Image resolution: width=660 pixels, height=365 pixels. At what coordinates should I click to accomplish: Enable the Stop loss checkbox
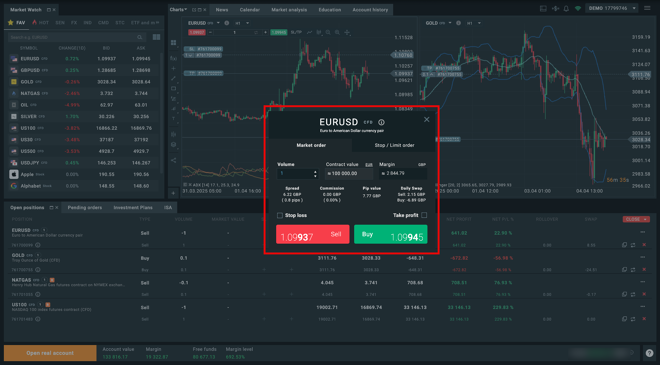(279, 216)
